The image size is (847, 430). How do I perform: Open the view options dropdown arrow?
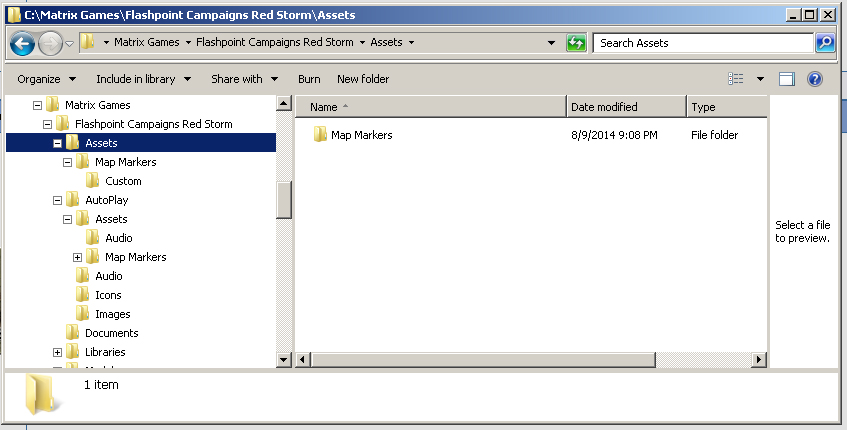point(760,79)
